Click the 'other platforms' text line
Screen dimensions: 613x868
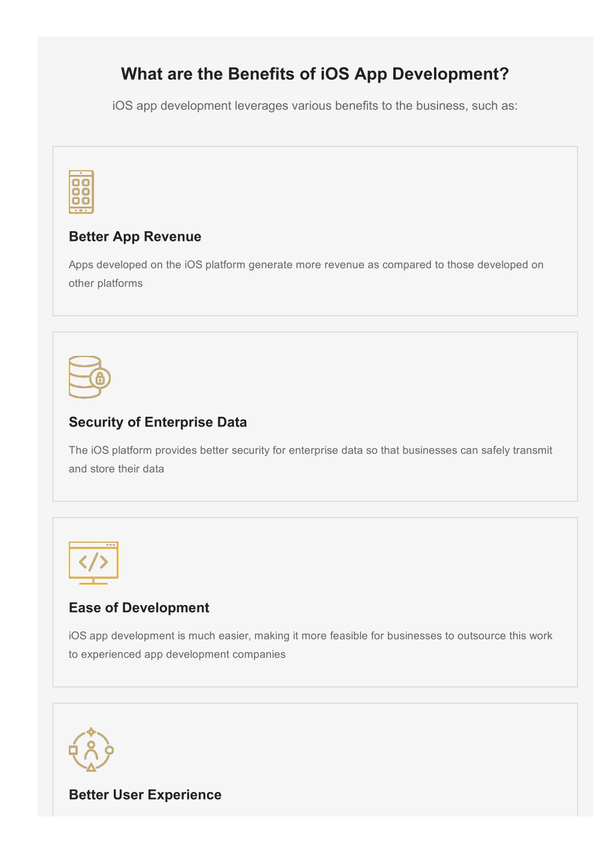point(106,283)
